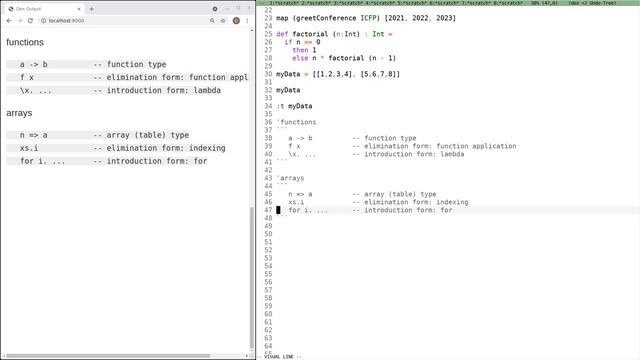Click line number 50 in editor gutter
The width and height of the screenshot is (640, 360).
pos(268,234)
